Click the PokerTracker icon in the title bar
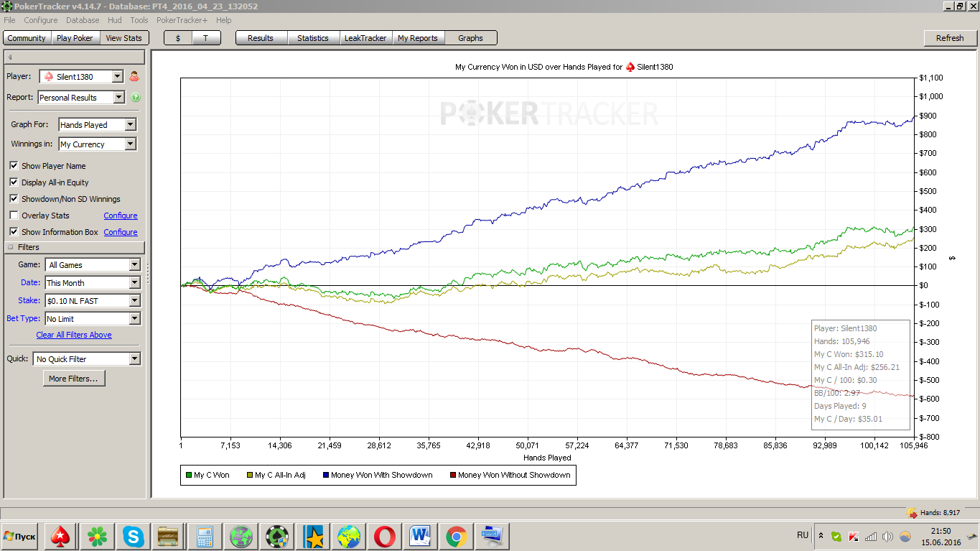 pyautogui.click(x=7, y=6)
